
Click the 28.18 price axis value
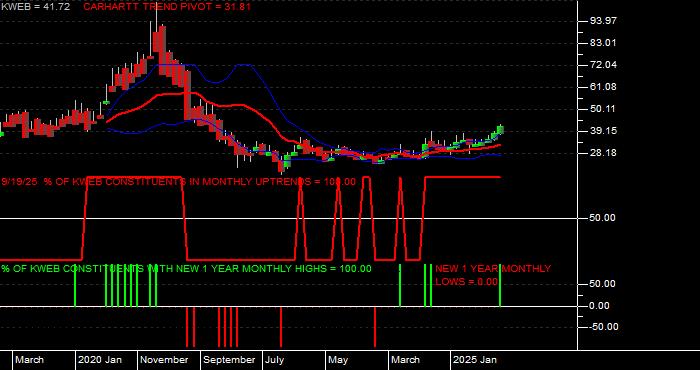click(603, 153)
